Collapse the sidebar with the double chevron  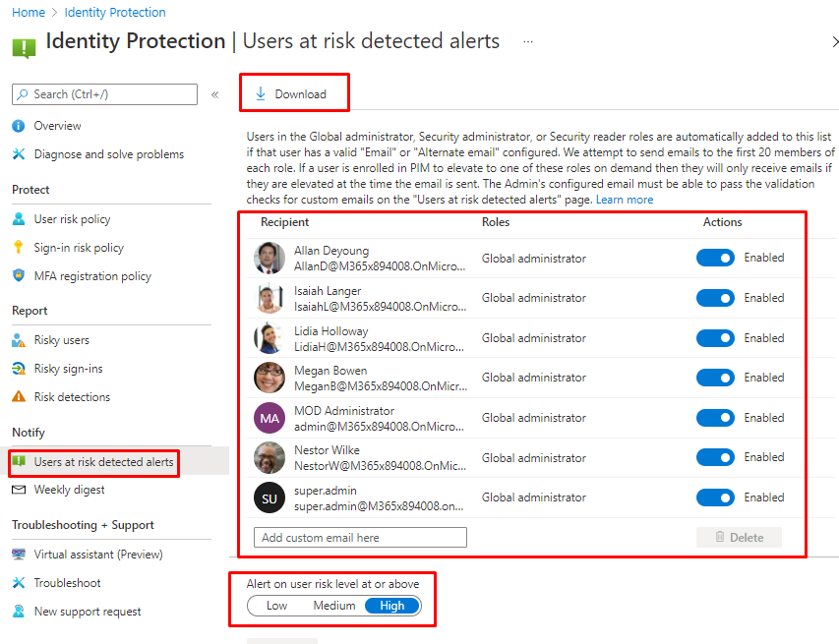(x=215, y=94)
